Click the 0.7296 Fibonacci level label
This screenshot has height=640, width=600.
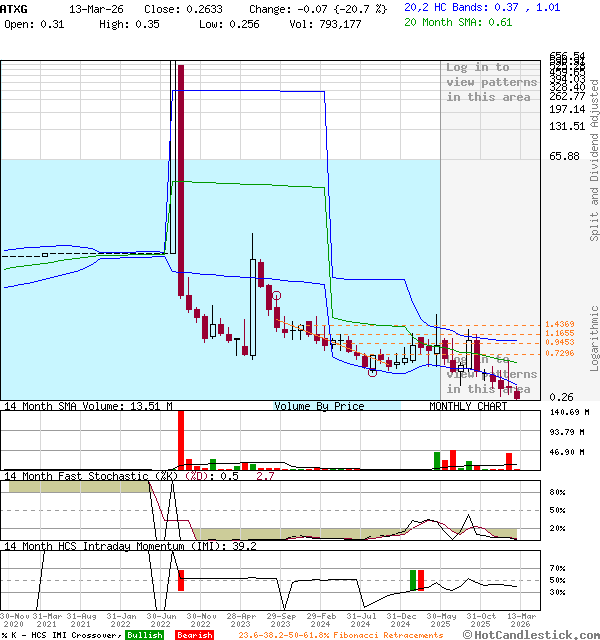pyautogui.click(x=559, y=353)
